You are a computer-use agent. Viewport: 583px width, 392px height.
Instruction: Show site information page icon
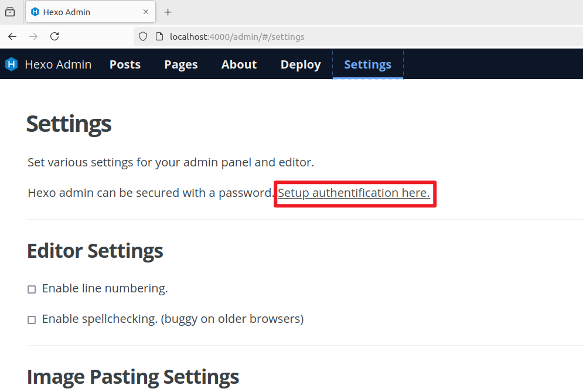click(x=158, y=36)
